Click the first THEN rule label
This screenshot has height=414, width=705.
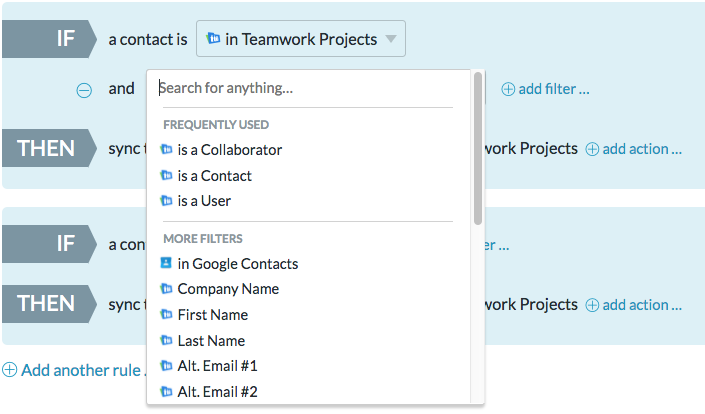pos(49,148)
